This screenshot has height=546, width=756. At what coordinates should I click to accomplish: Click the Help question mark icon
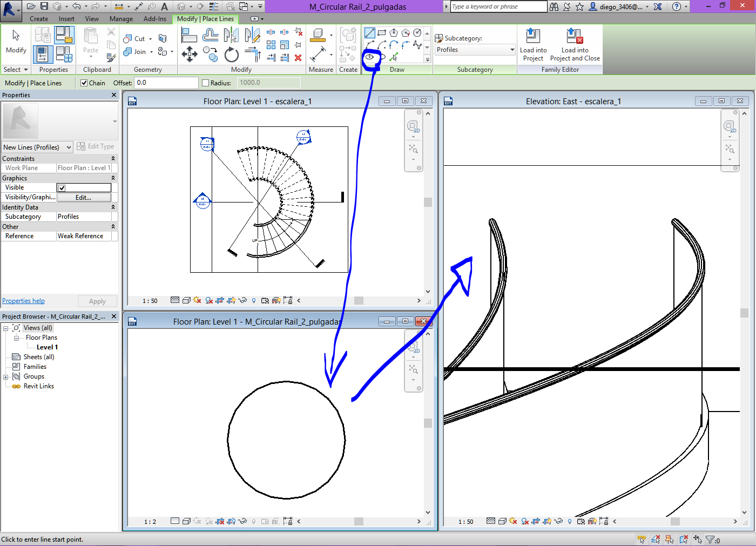point(677,6)
